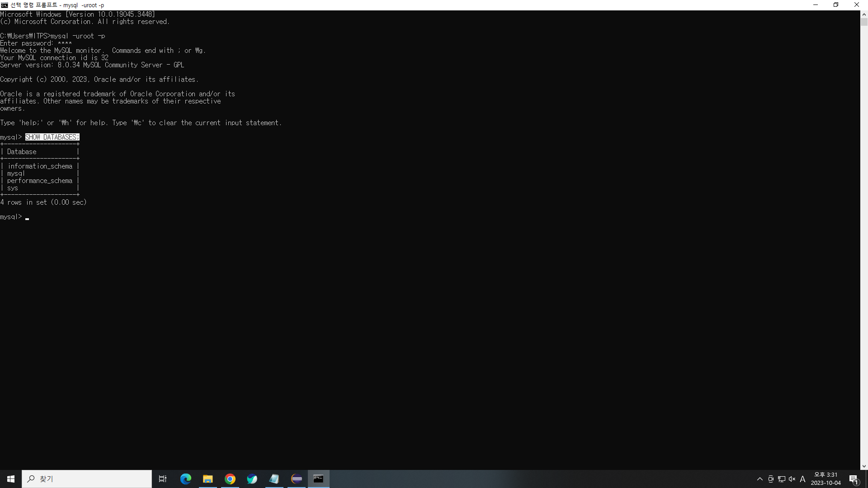Click the meet now camera tray icon
The width and height of the screenshot is (868, 488).
[771, 479]
